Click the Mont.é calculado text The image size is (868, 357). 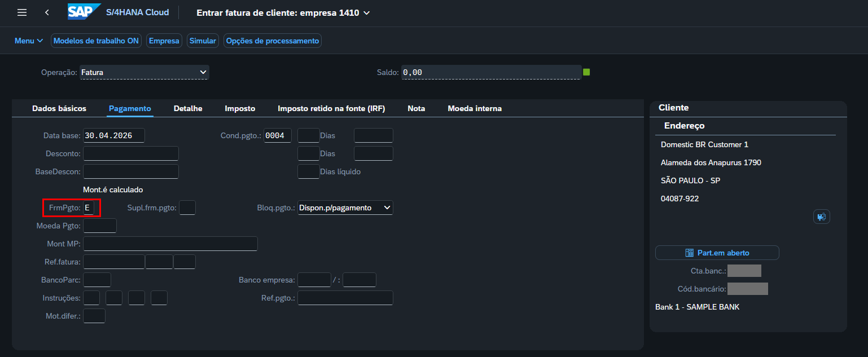pyautogui.click(x=113, y=189)
